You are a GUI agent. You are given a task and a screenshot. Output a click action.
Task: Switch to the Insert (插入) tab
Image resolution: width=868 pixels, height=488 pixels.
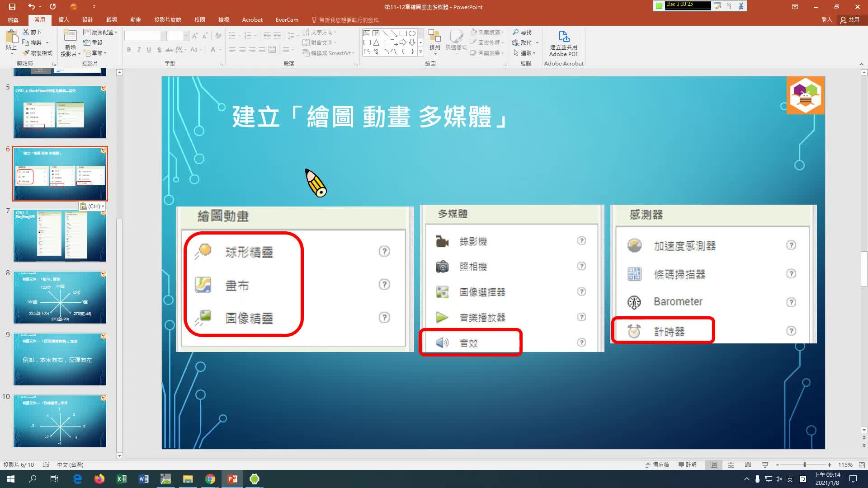[x=64, y=20]
